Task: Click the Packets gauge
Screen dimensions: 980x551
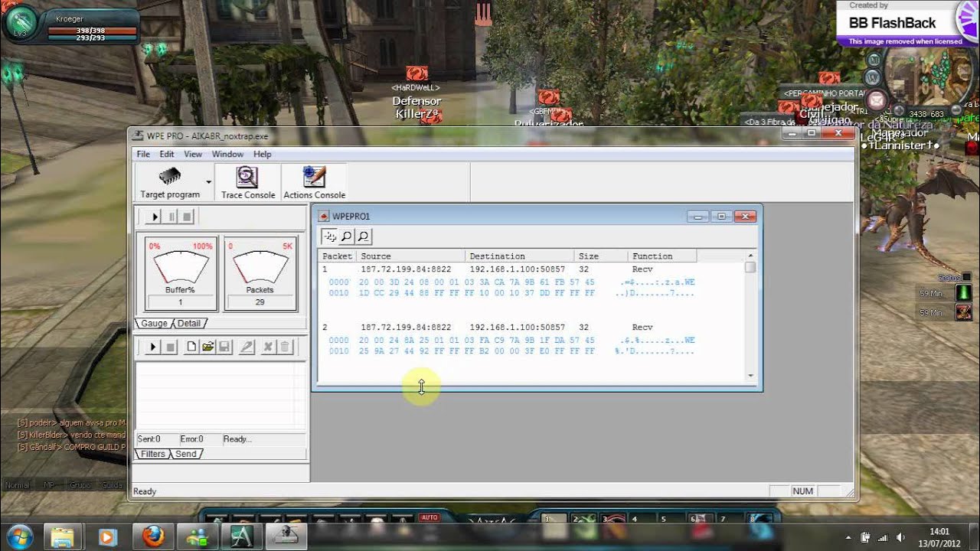Action: coord(260,274)
